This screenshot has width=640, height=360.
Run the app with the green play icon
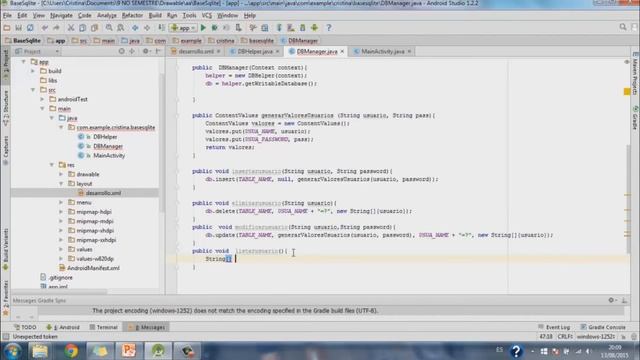click(x=203, y=28)
